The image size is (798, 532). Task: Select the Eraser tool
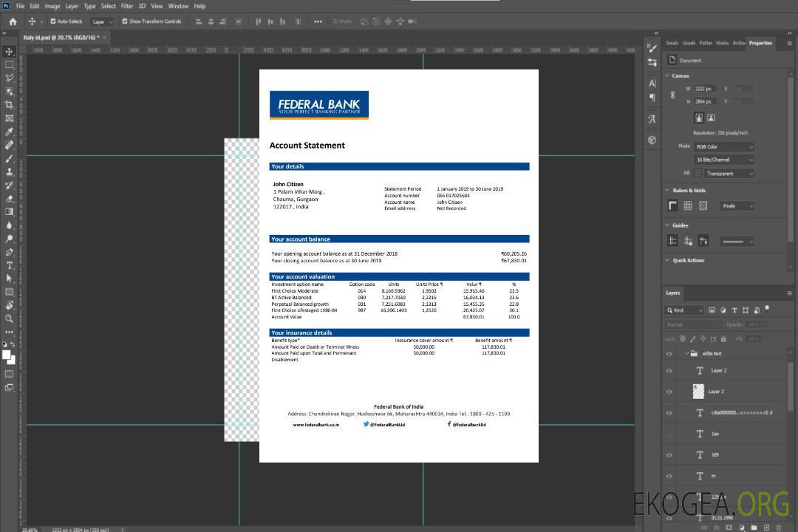click(9, 198)
